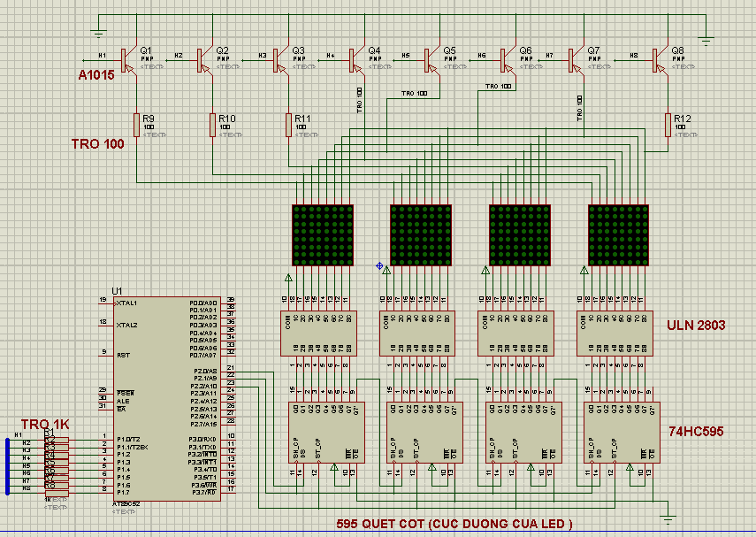756x537 pixels.
Task: Click the blue origin marker on sheet
Action: click(379, 266)
